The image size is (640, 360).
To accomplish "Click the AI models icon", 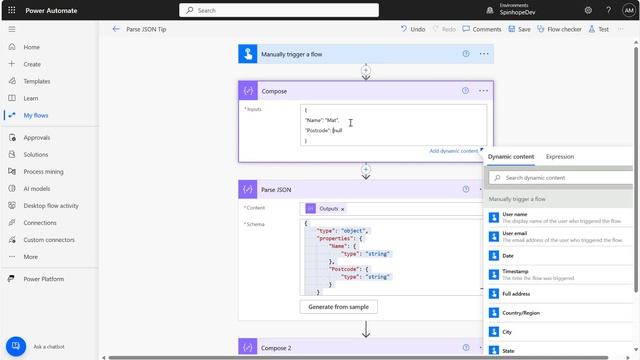I will (x=12, y=189).
